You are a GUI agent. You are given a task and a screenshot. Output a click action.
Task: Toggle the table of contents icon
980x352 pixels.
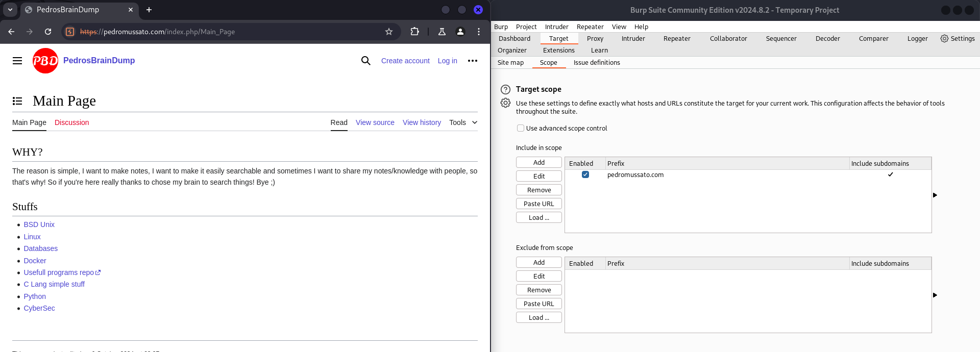click(x=17, y=101)
